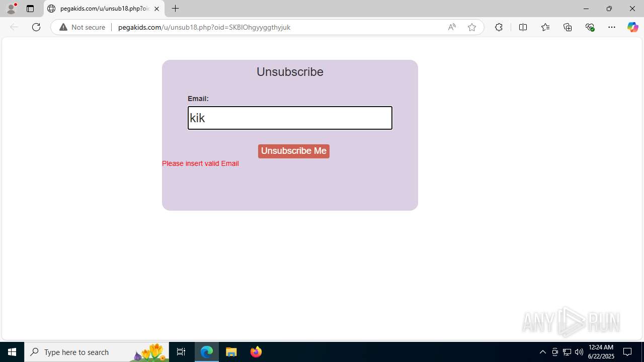Click the meet-now tray icon
The height and width of the screenshot is (362, 644).
[555, 352]
